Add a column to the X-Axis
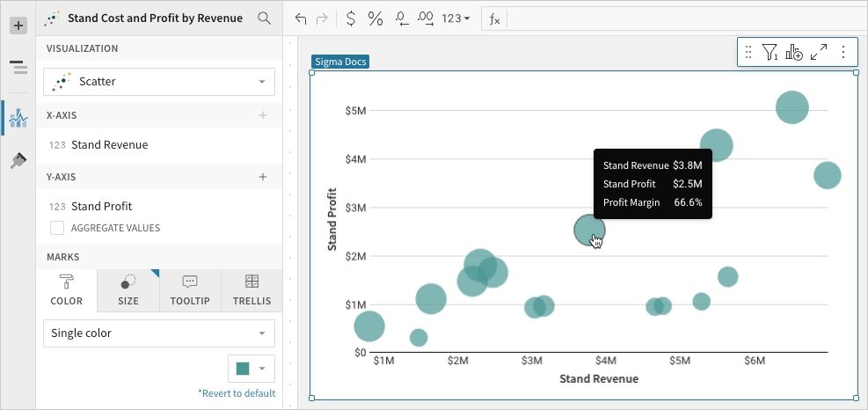The height and width of the screenshot is (410, 868). pos(263,115)
